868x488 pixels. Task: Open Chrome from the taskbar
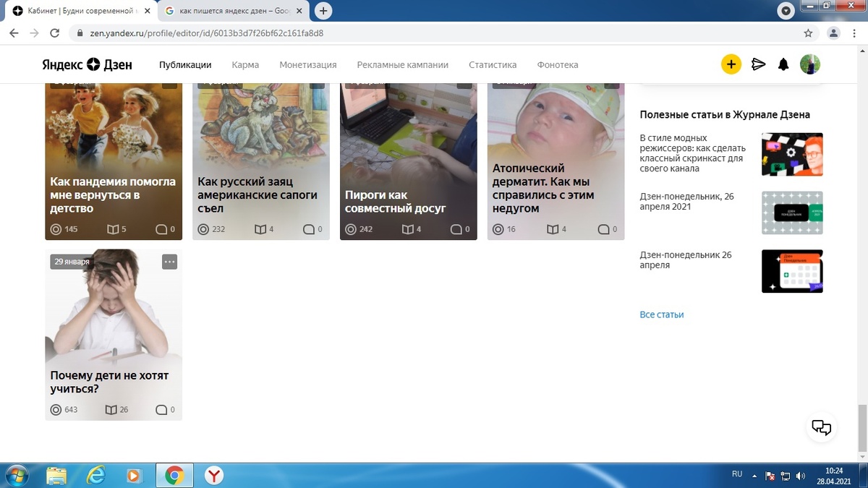[174, 475]
